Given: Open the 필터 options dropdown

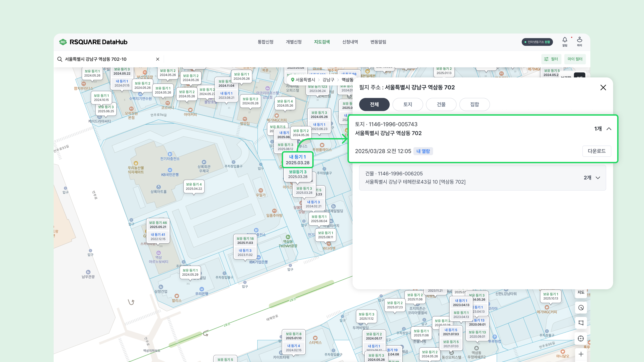Looking at the screenshot, I should pos(551,59).
